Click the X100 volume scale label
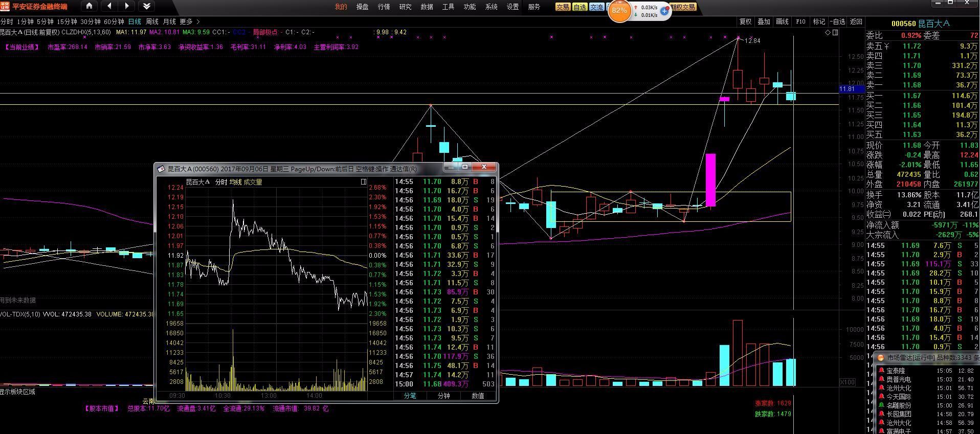This screenshot has width=980, height=434. [848, 382]
